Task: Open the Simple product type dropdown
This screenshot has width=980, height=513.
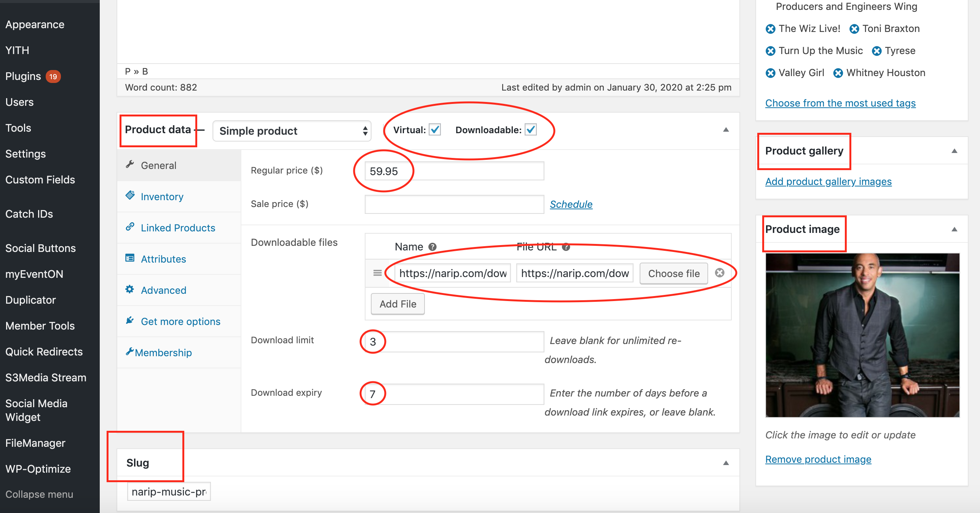Action: pos(292,131)
